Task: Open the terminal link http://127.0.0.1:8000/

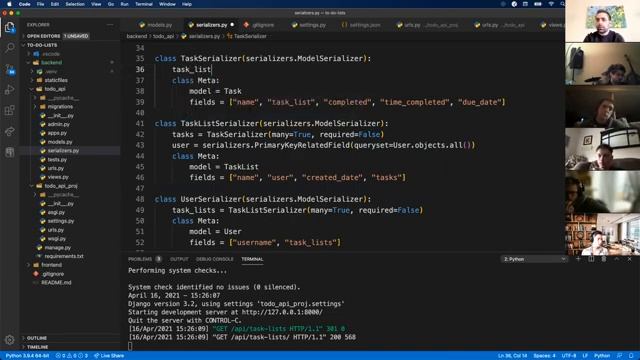Action: tap(282, 312)
